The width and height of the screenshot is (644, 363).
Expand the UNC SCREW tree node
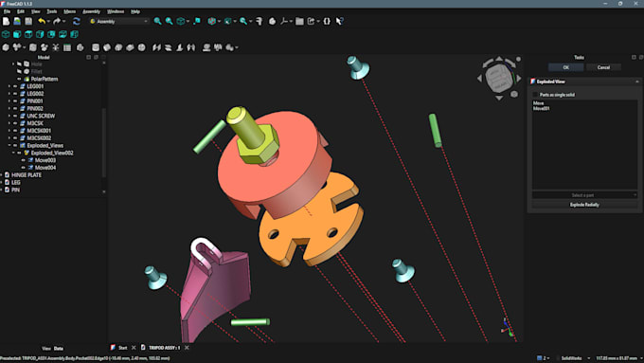pyautogui.click(x=9, y=116)
